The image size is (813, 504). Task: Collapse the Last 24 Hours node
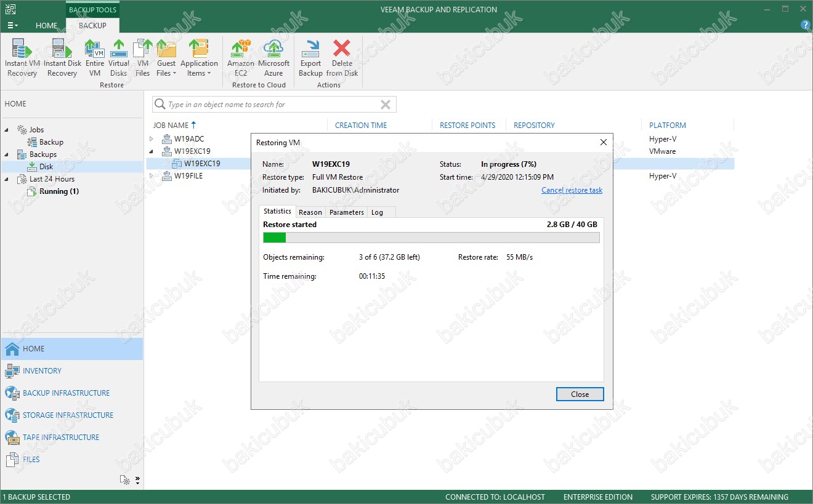point(7,179)
